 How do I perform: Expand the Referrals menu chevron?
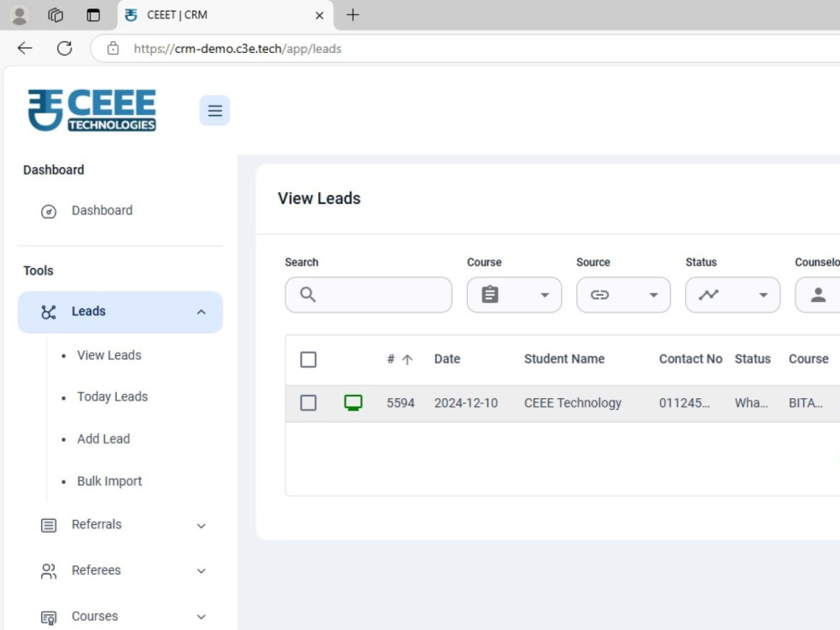pyautogui.click(x=201, y=526)
